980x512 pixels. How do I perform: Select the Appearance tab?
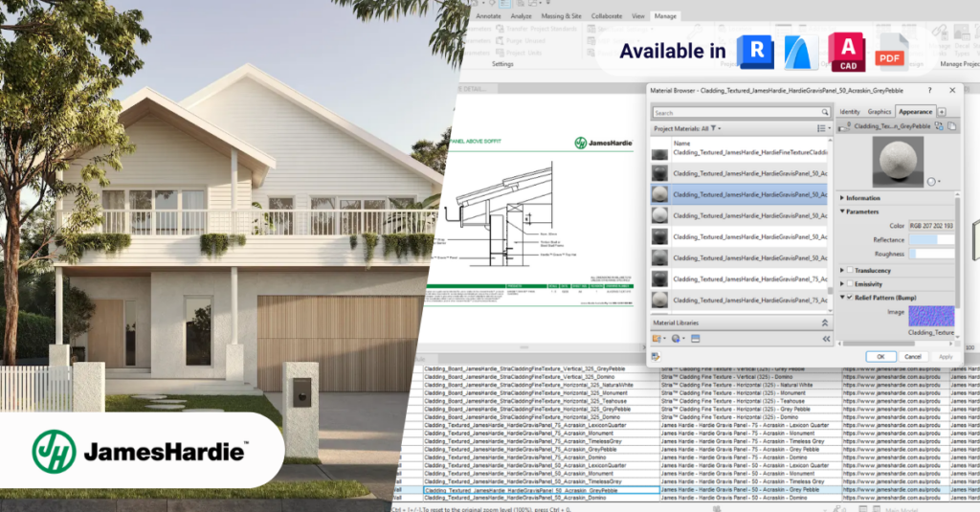tap(915, 112)
